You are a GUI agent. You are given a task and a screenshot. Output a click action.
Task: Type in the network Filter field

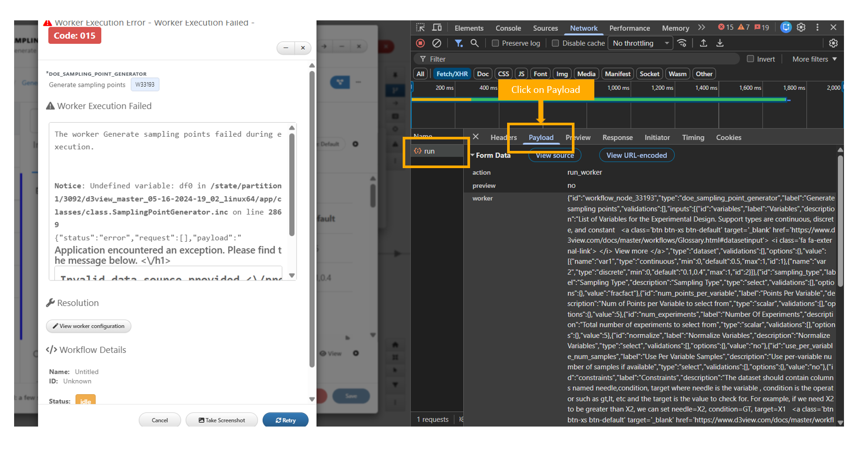point(574,59)
